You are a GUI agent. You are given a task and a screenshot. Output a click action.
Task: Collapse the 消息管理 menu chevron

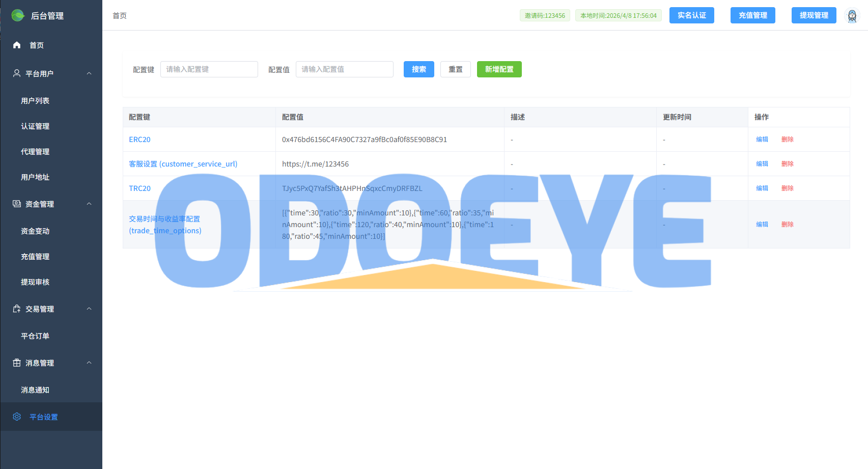click(x=89, y=363)
